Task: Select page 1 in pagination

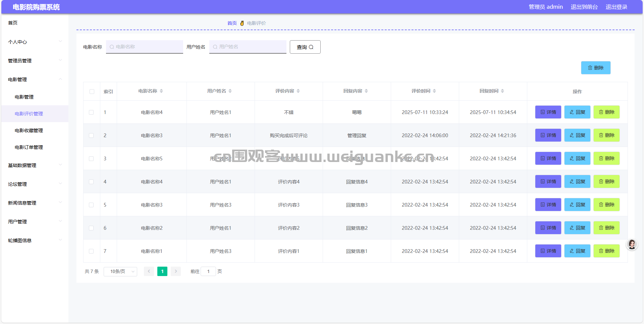Action: pyautogui.click(x=162, y=271)
